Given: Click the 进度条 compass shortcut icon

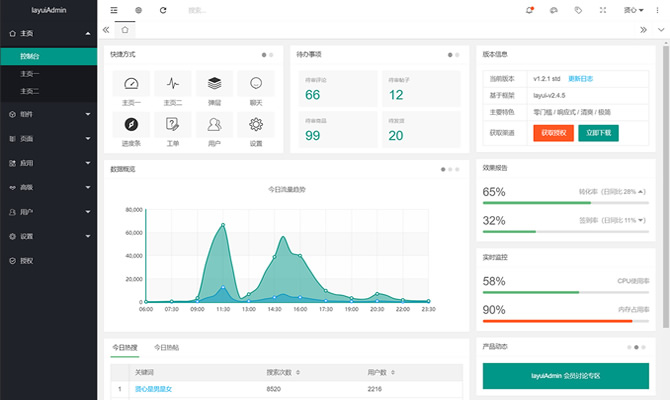Looking at the screenshot, I should tap(130, 124).
